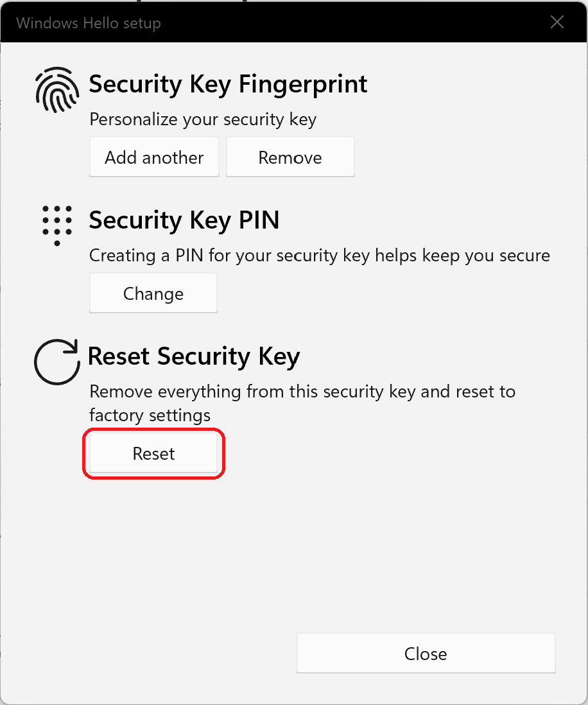This screenshot has height=705, width=588.
Task: Dismiss the window with the X icon
Action: tap(557, 22)
